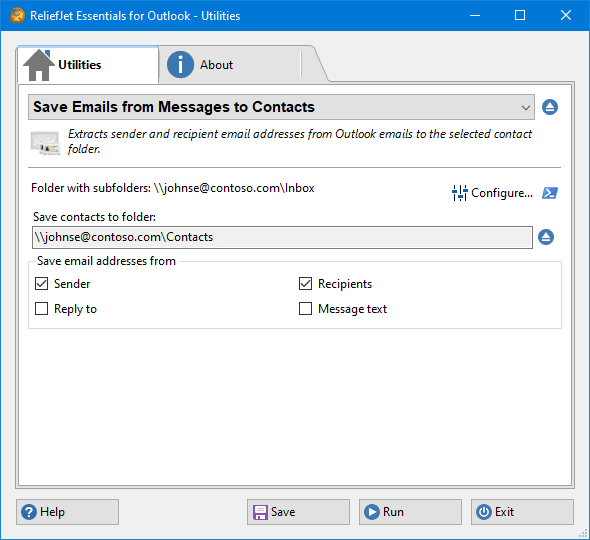Click the Run button
This screenshot has width=590, height=540.
pos(410,512)
